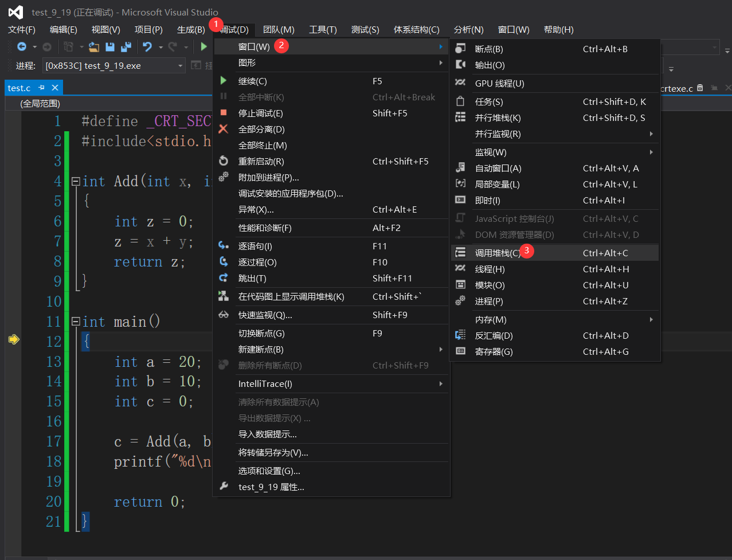Click code line 'return z;'
The image size is (732, 560).
(x=149, y=261)
